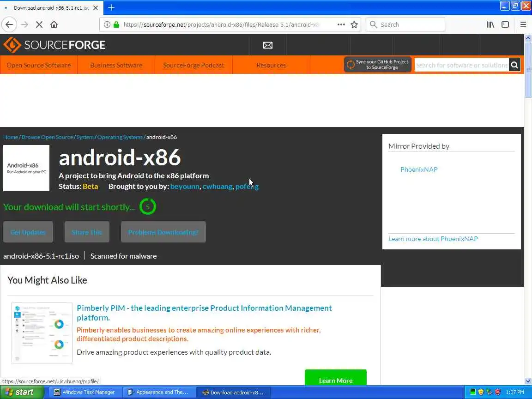Image resolution: width=532 pixels, height=399 pixels.
Task: Open Browse Open Source breadcrumb link
Action: [47, 137]
